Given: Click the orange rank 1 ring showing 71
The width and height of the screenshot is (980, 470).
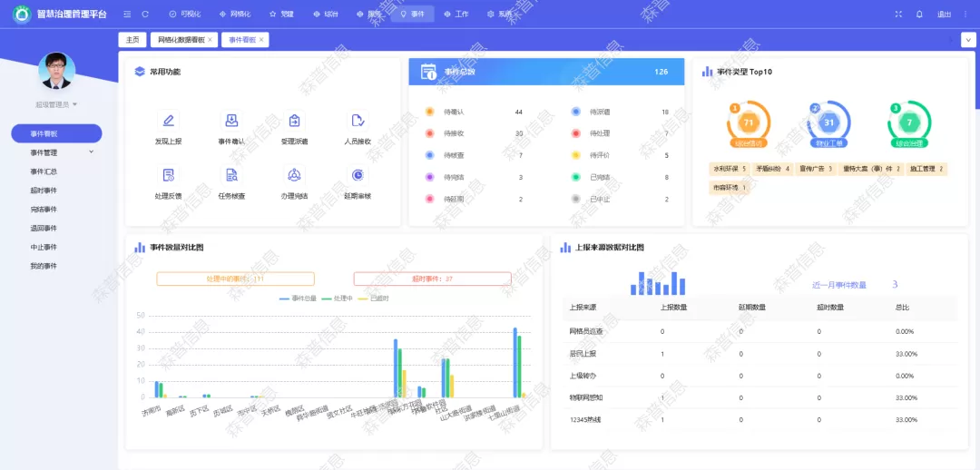Looking at the screenshot, I should 749,122.
